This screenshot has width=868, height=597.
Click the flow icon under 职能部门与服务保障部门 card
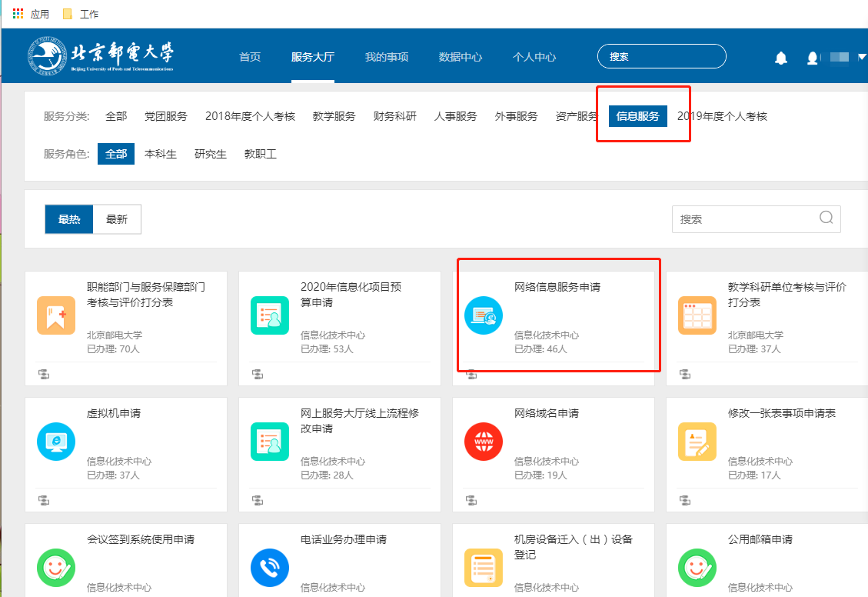[44, 375]
